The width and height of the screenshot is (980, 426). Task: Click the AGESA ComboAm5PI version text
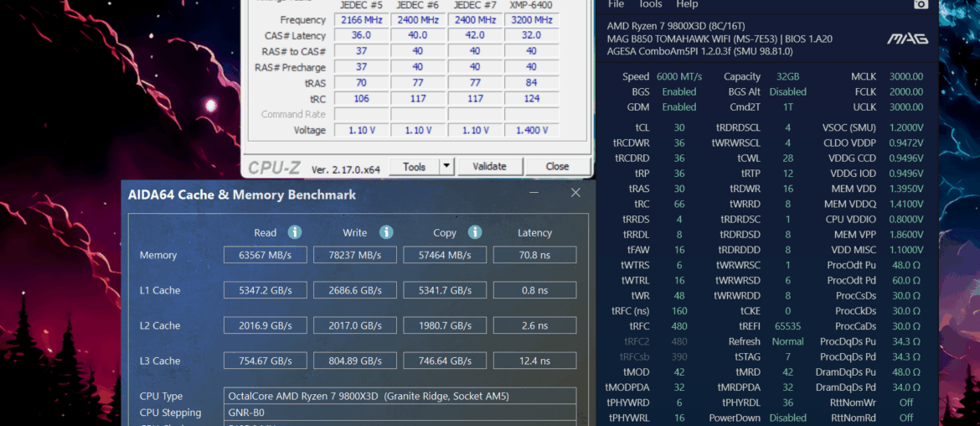click(x=699, y=51)
